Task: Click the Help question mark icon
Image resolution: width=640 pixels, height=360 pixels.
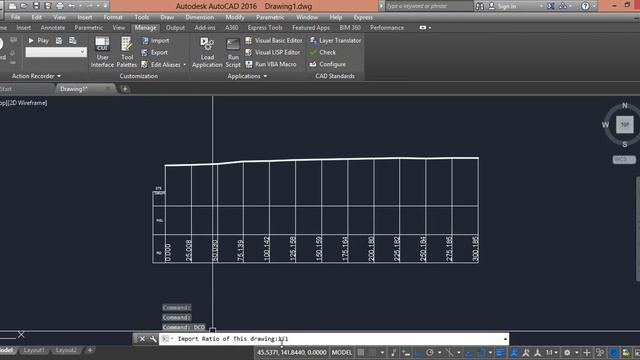Action: [586, 6]
